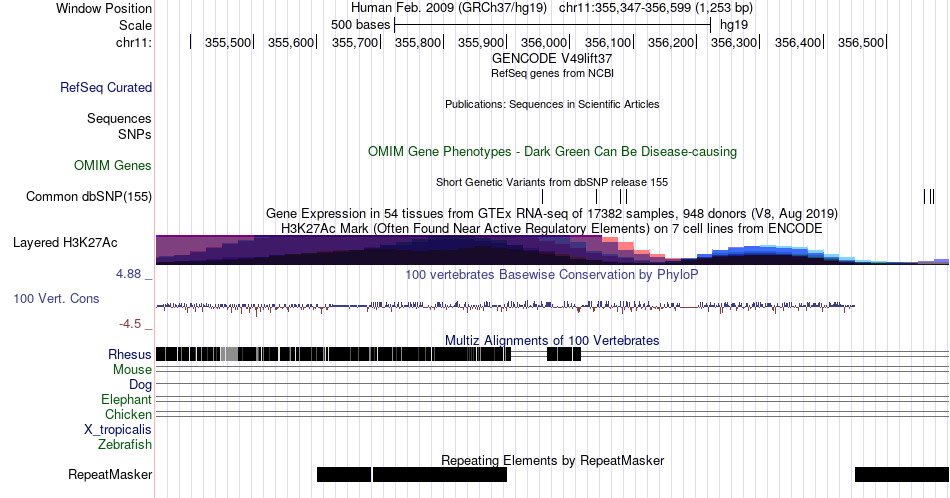Click the hg19 label beside the scale bar

[x=734, y=25]
